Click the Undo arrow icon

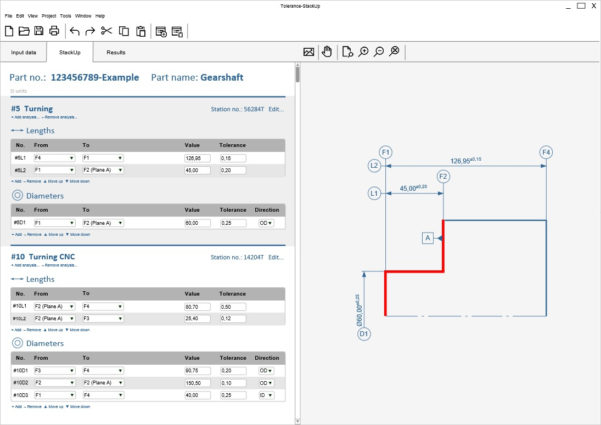74,32
